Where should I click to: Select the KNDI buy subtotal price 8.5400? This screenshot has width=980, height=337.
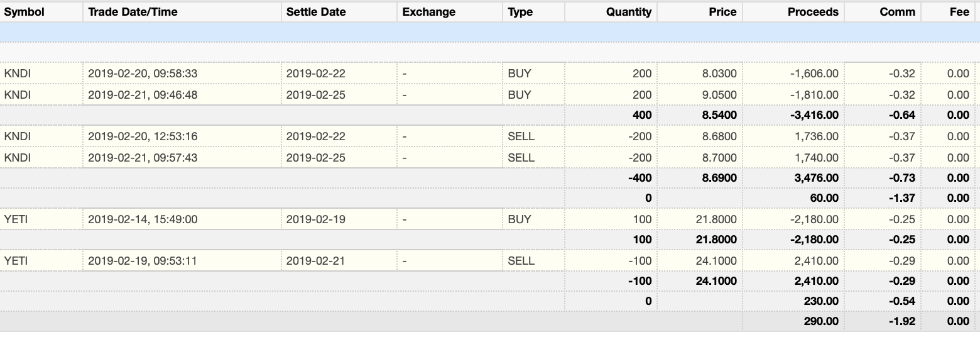coord(719,115)
